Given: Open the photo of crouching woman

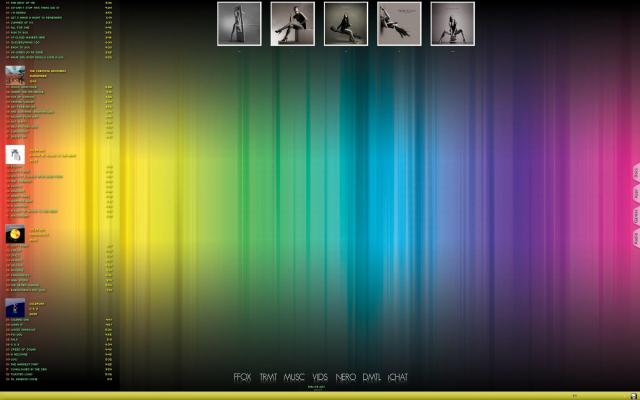Looking at the screenshot, I should (453, 24).
